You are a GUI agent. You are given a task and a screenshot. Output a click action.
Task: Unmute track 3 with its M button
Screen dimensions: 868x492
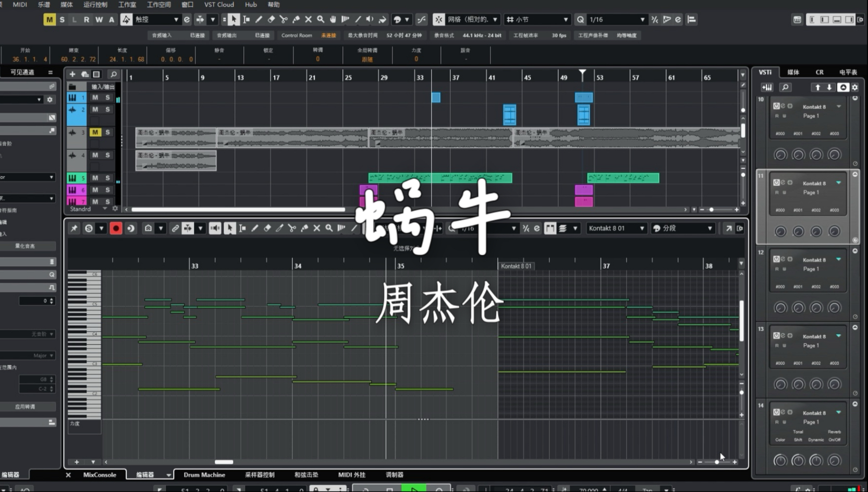95,133
